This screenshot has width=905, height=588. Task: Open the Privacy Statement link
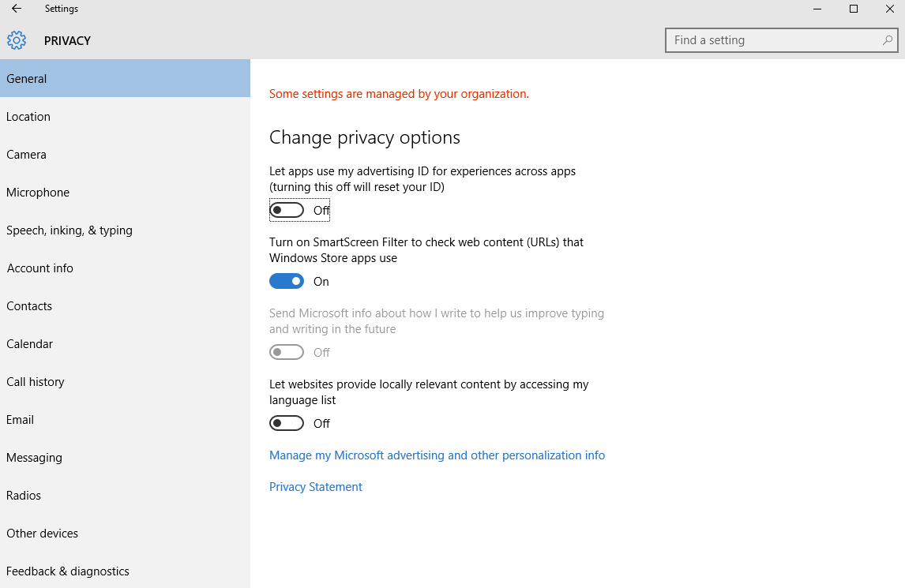click(x=316, y=487)
